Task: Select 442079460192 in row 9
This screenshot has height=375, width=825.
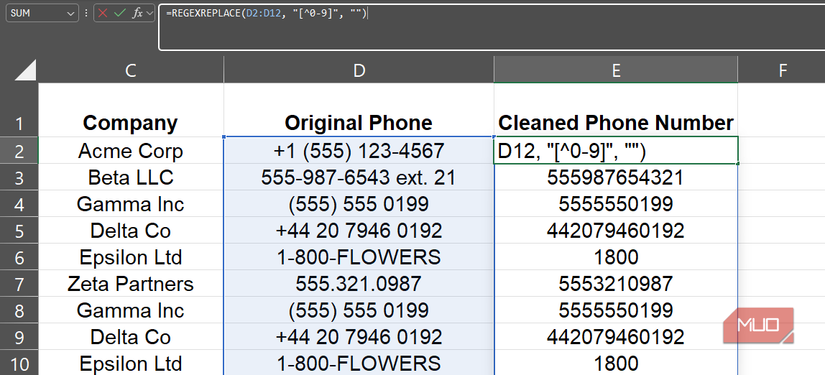Action: pos(616,337)
